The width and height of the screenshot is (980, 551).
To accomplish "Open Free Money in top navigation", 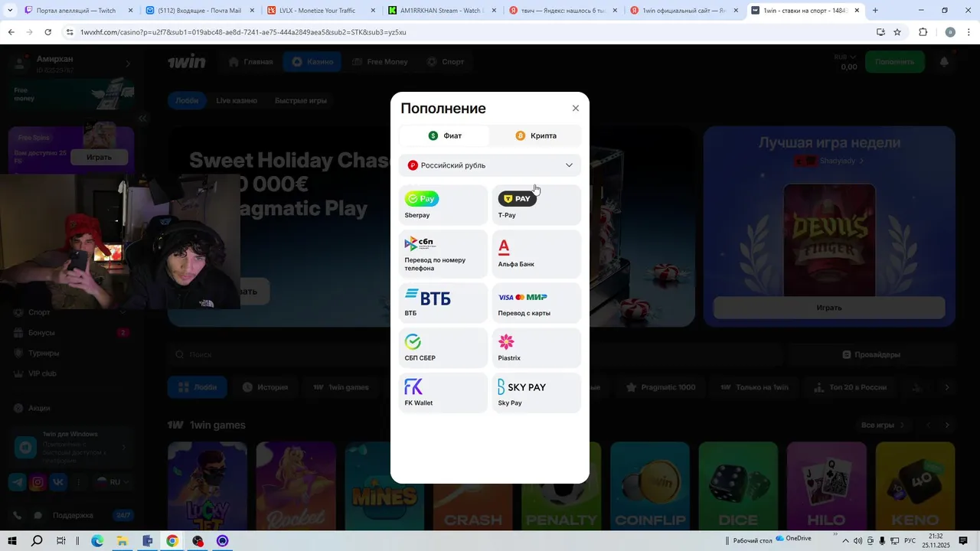I will (x=380, y=62).
